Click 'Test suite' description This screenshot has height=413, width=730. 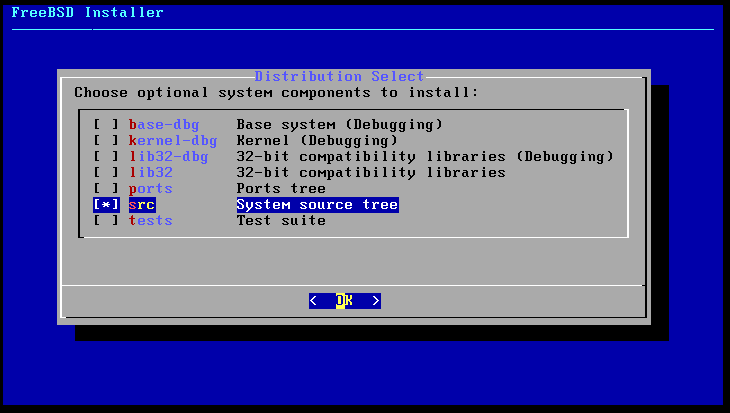tap(281, 220)
